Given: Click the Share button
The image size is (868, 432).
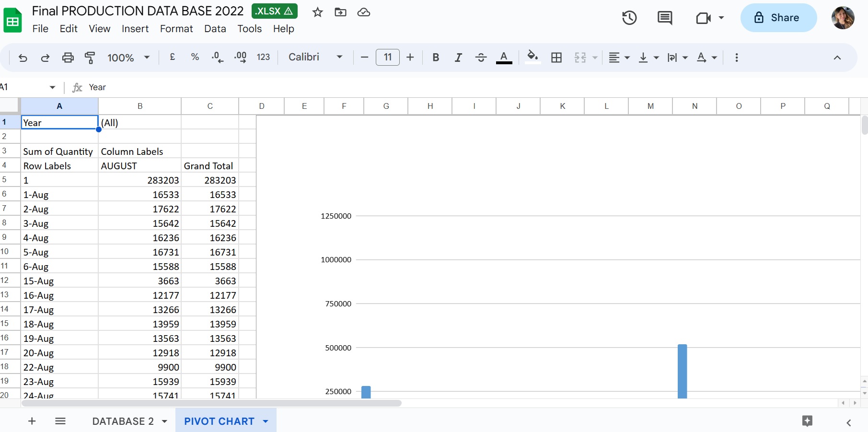Looking at the screenshot, I should (x=778, y=18).
